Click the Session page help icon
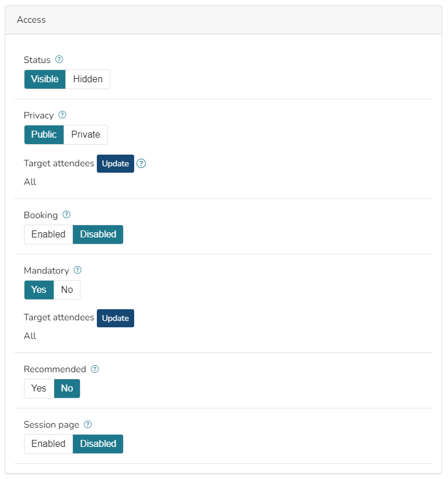Image resolution: width=448 pixels, height=479 pixels. point(88,424)
